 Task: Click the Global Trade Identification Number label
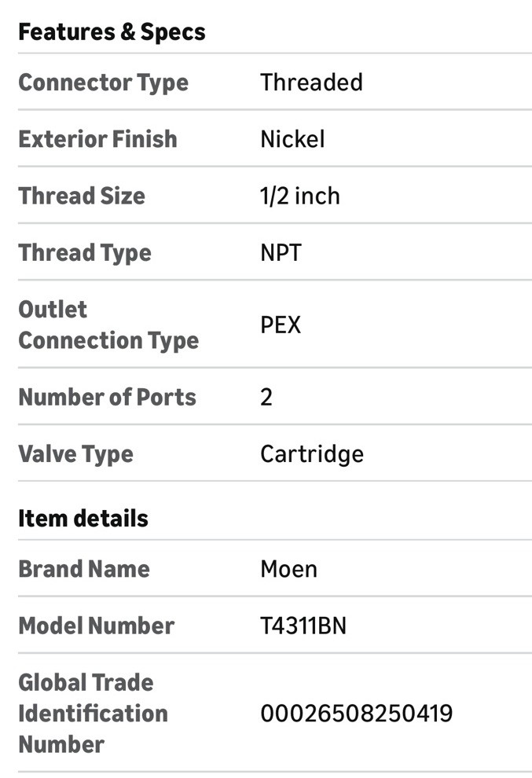point(93,714)
